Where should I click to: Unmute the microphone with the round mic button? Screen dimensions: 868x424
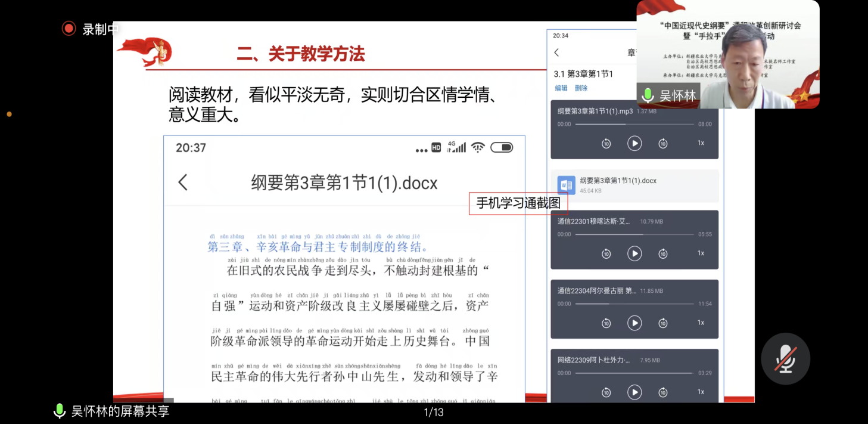pos(785,358)
